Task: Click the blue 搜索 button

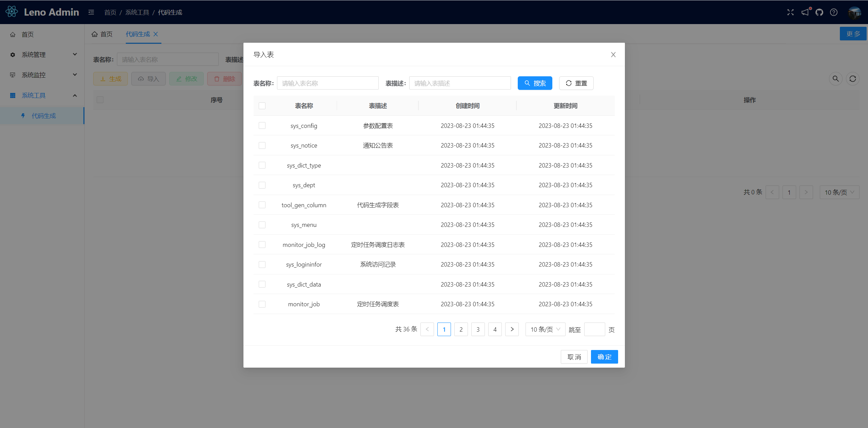Action: (x=535, y=83)
